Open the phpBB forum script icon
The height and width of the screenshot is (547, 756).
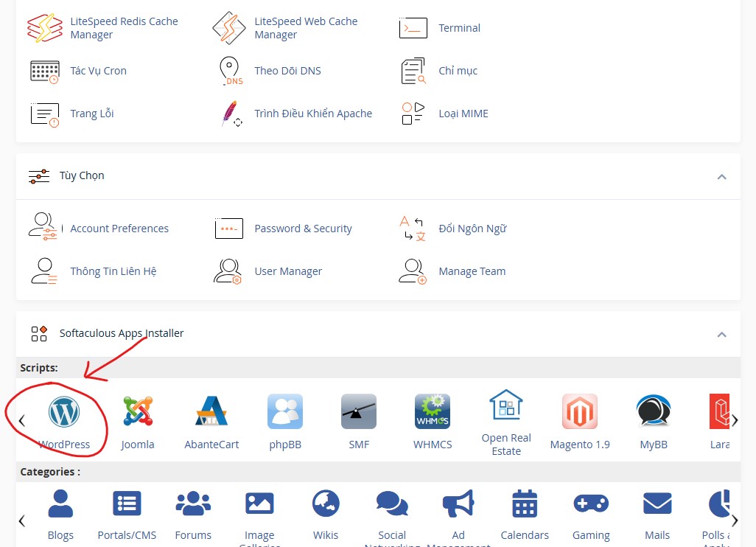285,412
